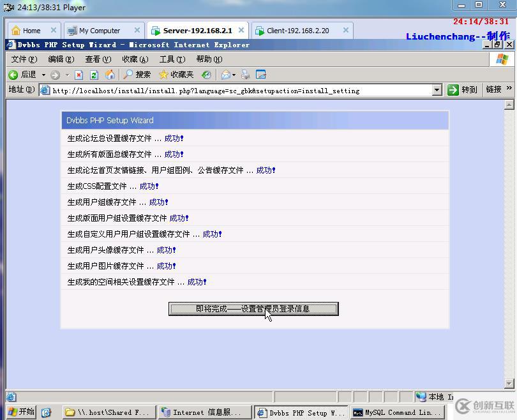The height and width of the screenshot is (420, 517).
Task: Click the Dvbbs PHP Setup Wizard page header
Action: pos(255,121)
